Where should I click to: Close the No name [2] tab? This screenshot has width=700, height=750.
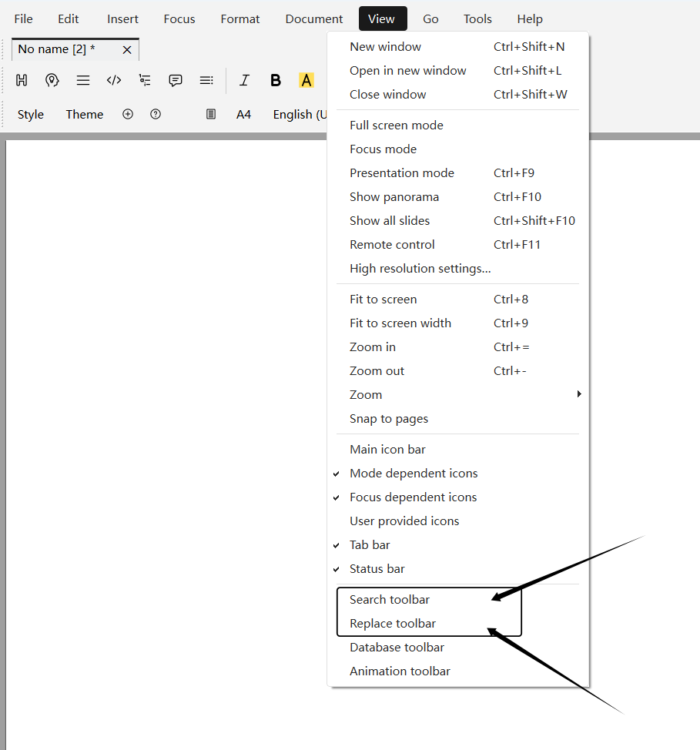[x=127, y=49]
